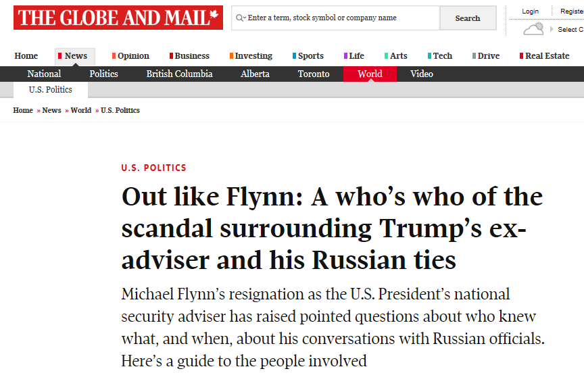The width and height of the screenshot is (584, 392).
Task: Click The Globe and Mail logo
Action: 118,18
